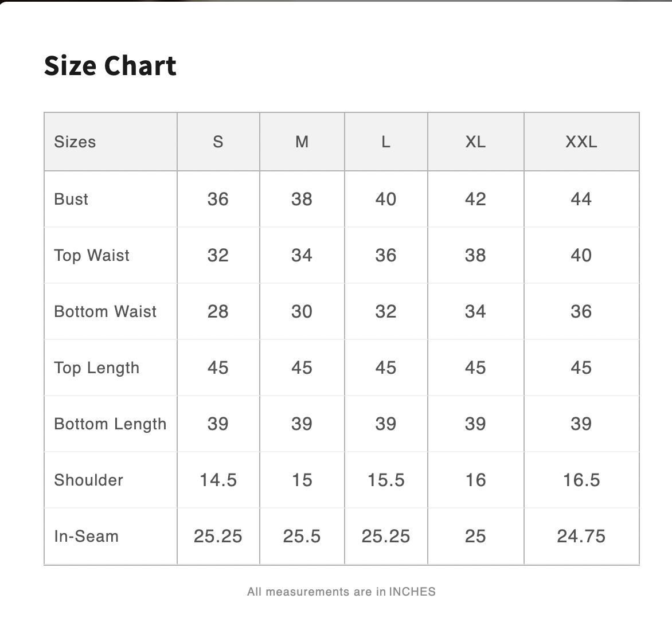Click the In-Seam value 24.75 for XXL
The image size is (672, 626).
tap(581, 536)
